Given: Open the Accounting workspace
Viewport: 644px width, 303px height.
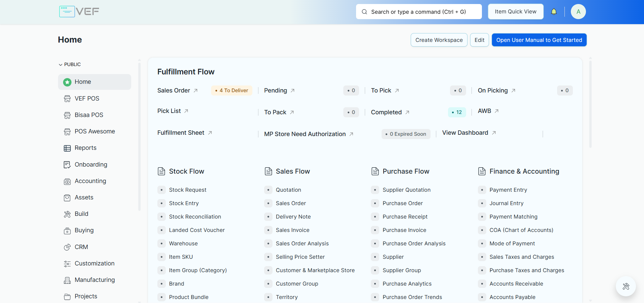Looking at the screenshot, I should point(90,181).
